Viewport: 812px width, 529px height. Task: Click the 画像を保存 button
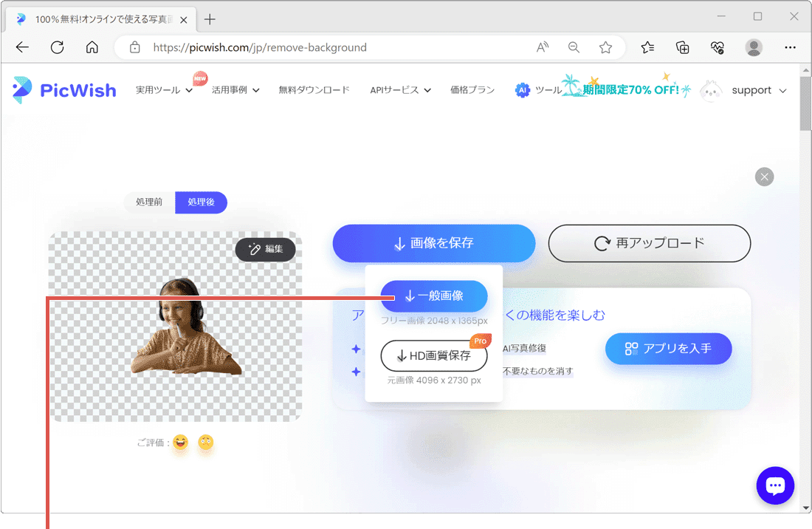[x=433, y=243]
